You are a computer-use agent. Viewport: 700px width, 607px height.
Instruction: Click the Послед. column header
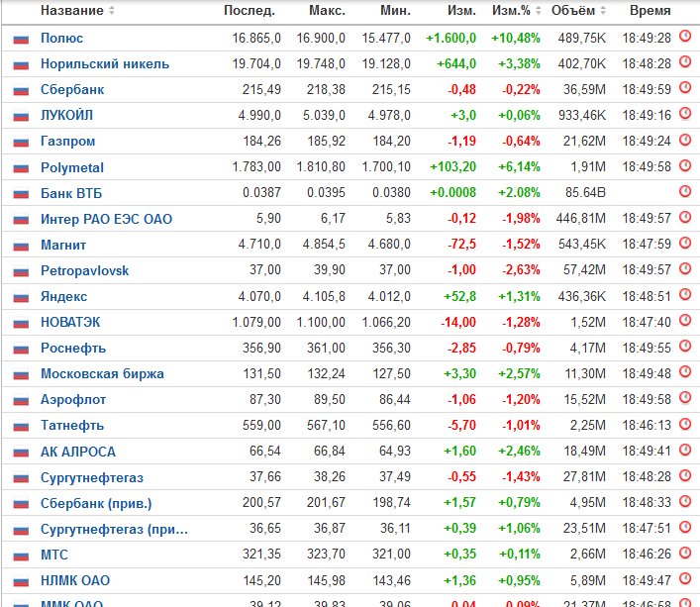[x=250, y=11]
